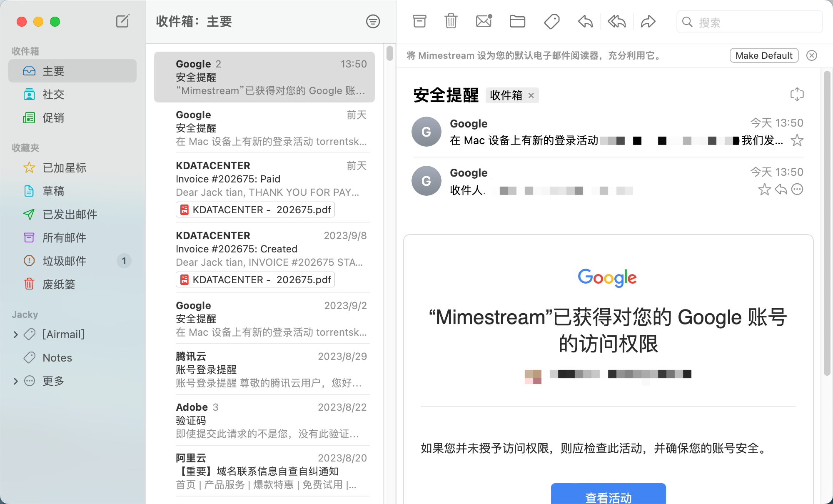Select the 主要 inbox category

[72, 71]
